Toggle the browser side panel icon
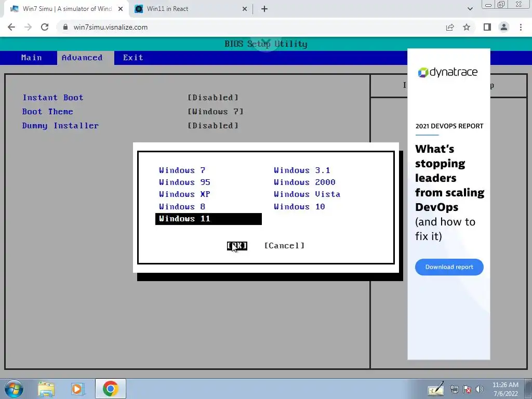The image size is (532, 399). [x=487, y=27]
